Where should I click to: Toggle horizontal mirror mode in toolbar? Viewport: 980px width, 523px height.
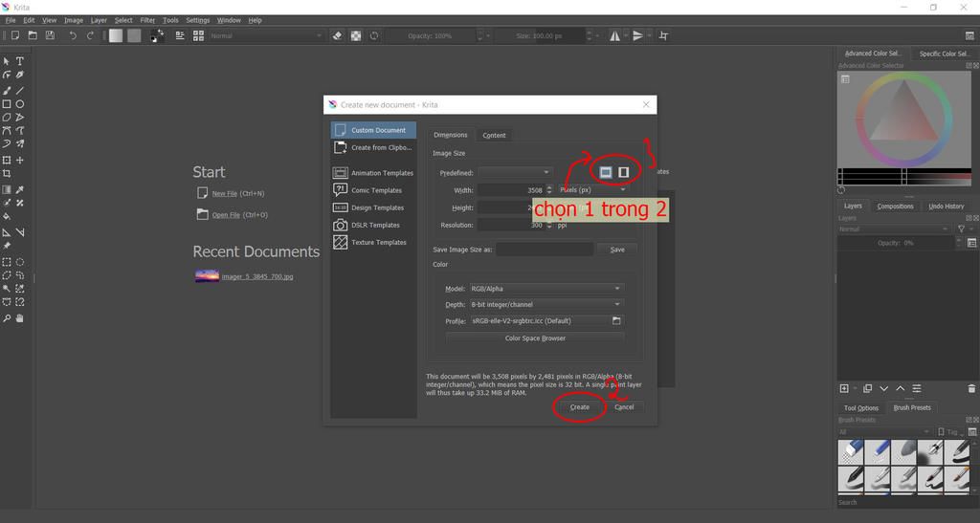[615, 35]
